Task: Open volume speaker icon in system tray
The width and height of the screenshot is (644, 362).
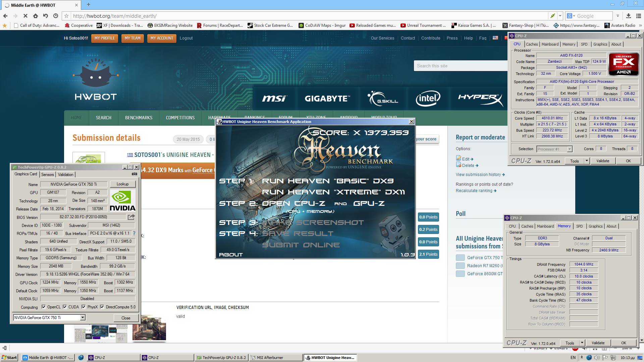Action: click(x=597, y=358)
